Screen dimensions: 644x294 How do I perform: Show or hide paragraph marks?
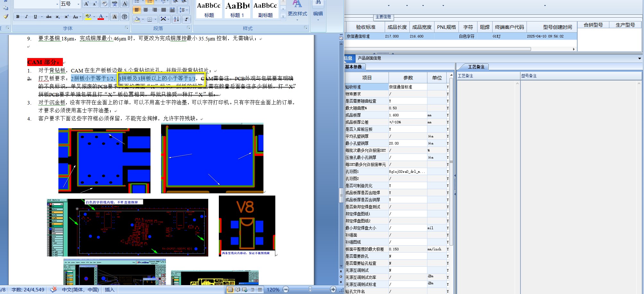pos(186,19)
